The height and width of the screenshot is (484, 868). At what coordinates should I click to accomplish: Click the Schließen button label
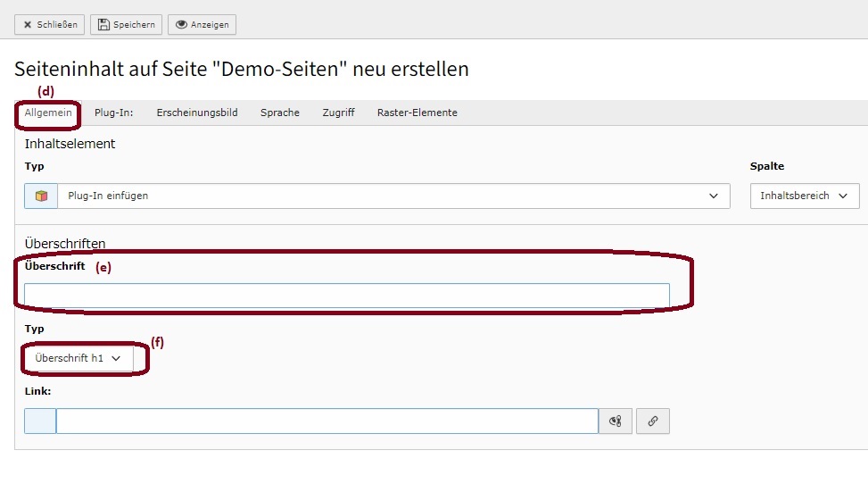57,24
